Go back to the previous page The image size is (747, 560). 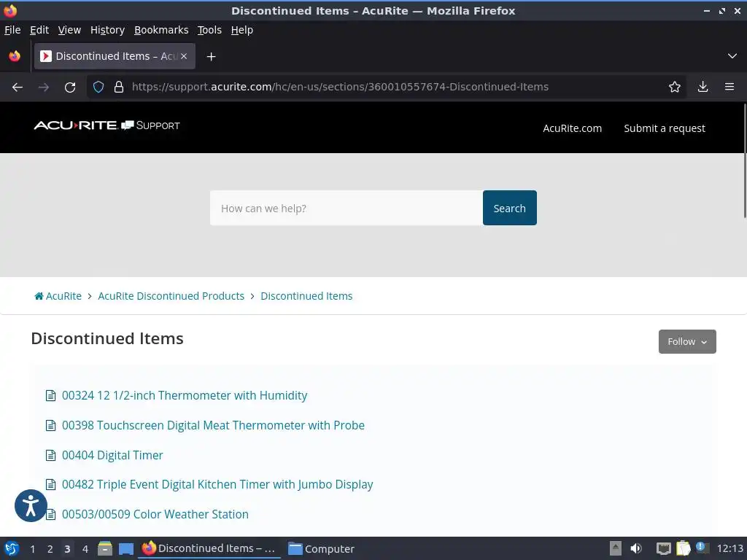click(x=18, y=87)
